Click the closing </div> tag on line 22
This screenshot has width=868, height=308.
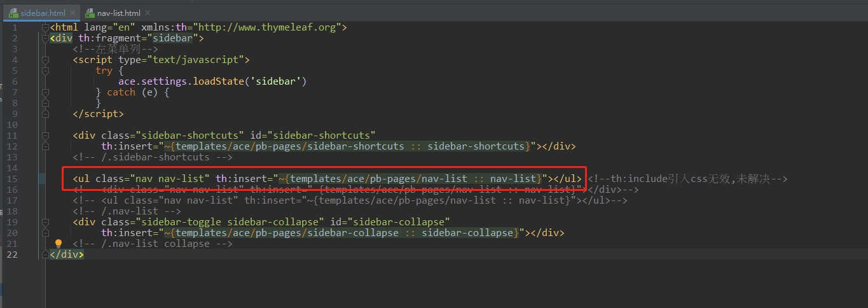[x=67, y=255]
